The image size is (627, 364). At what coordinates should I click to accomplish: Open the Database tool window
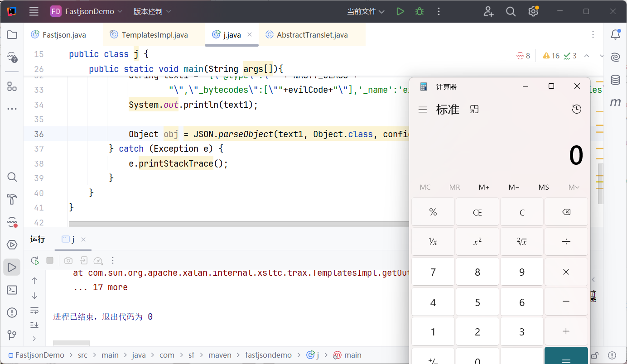(x=615, y=80)
